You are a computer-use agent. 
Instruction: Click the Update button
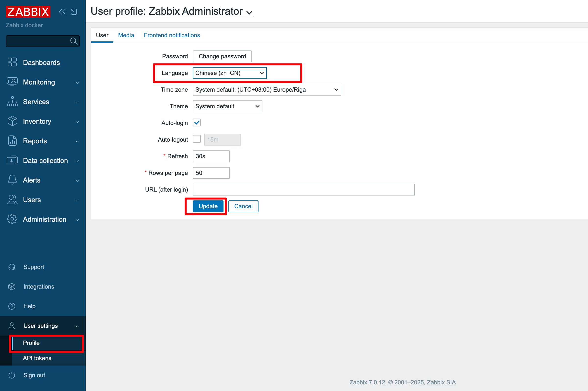(208, 206)
